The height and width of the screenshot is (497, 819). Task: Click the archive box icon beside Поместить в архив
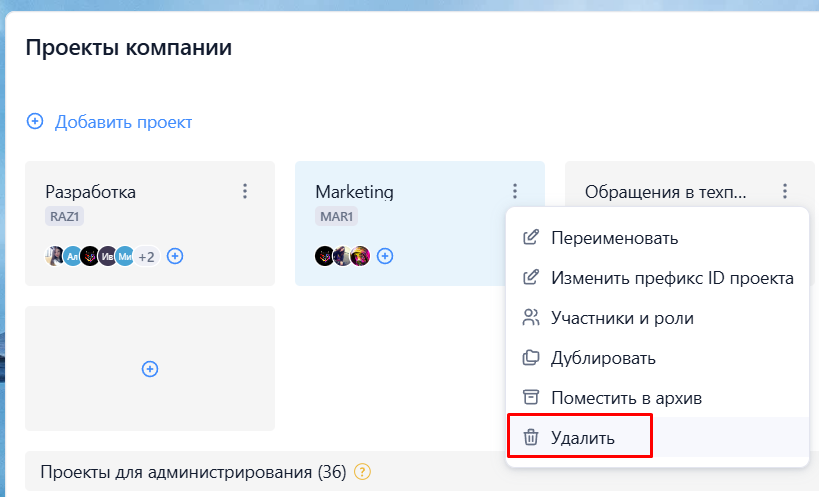point(531,397)
